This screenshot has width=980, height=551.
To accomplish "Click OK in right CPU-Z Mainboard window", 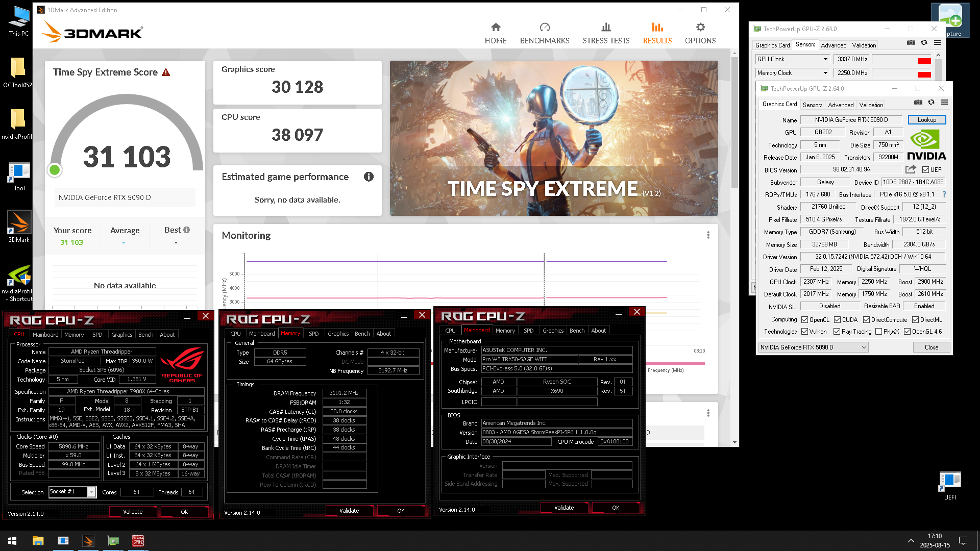I will click(616, 508).
